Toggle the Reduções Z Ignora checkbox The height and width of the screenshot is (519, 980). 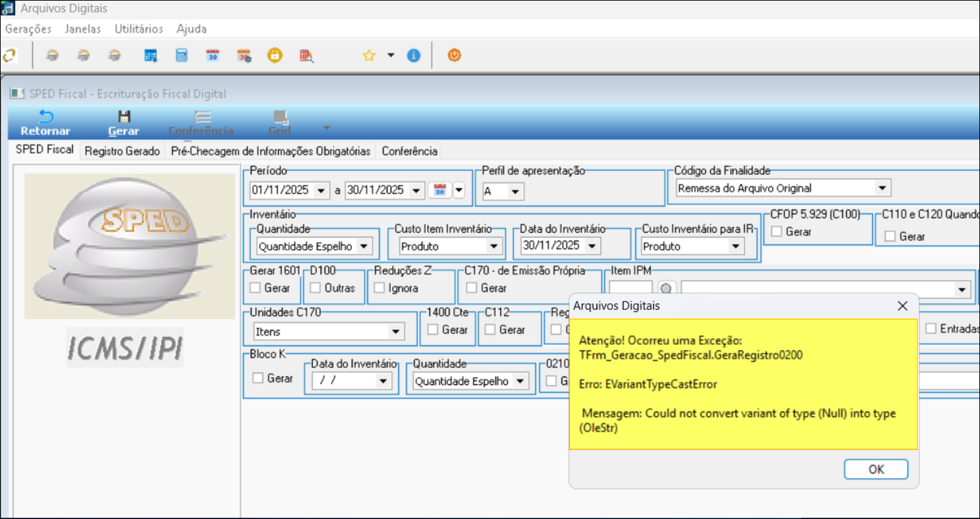click(x=379, y=288)
